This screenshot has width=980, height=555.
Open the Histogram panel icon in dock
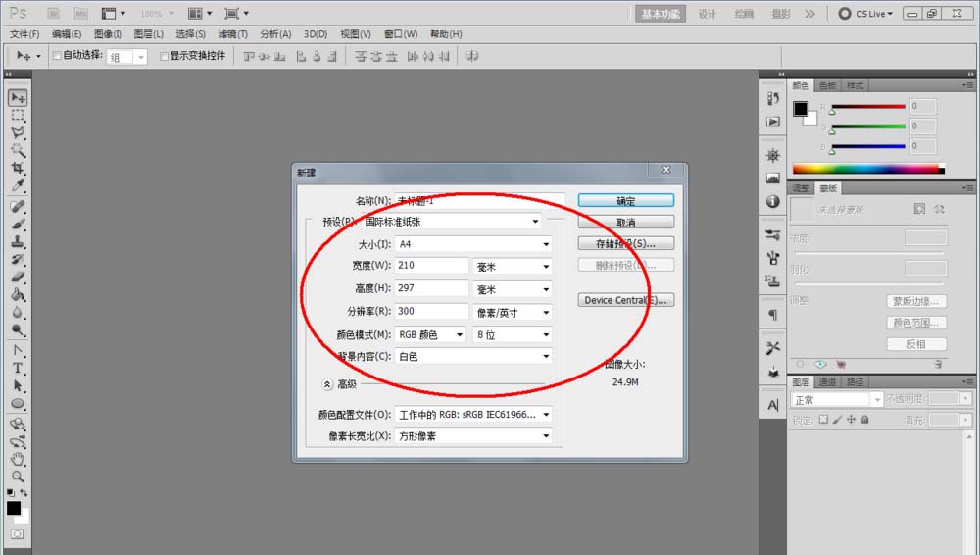773,178
